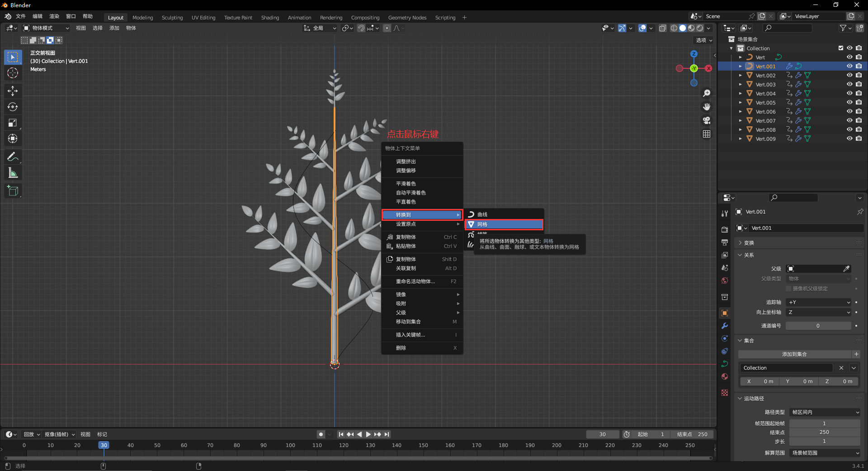The height and width of the screenshot is (471, 868).
Task: Toggle Vert.005 visibility in viewport
Action: pos(849,103)
